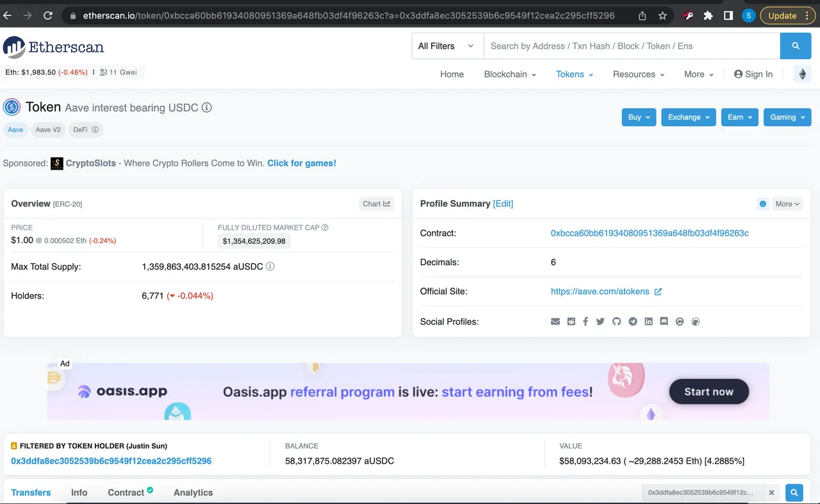Expand the Tokens menu
This screenshot has width=820, height=504.
(x=575, y=74)
